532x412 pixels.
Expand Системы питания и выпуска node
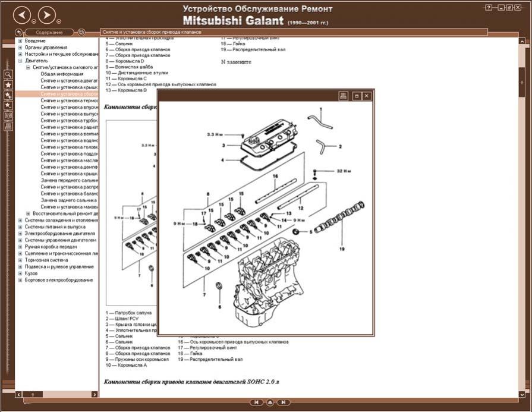point(20,227)
